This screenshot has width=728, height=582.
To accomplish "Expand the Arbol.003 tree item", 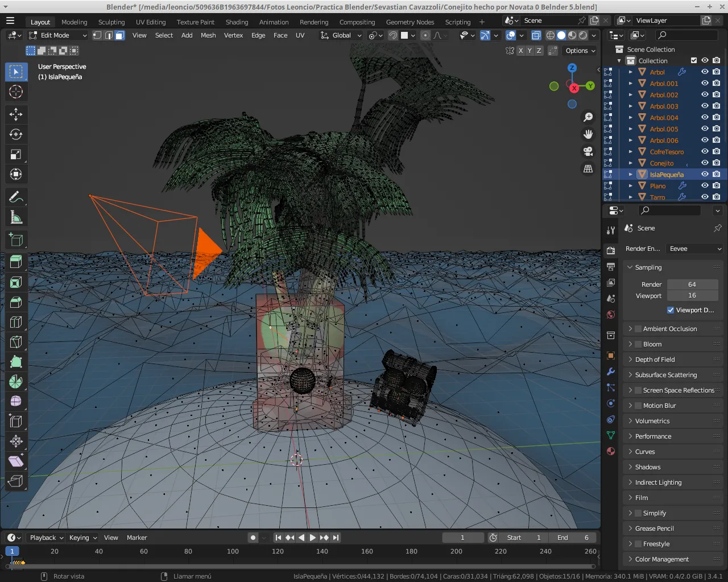I will pos(630,106).
